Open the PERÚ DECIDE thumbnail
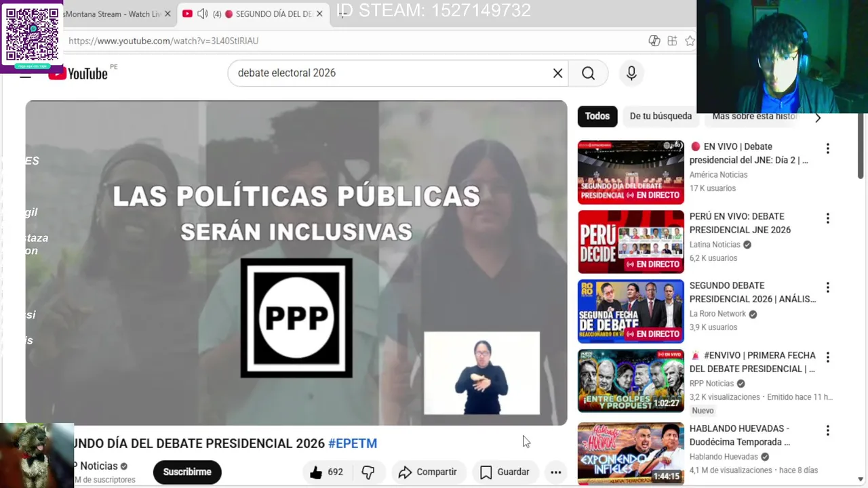 coord(631,242)
